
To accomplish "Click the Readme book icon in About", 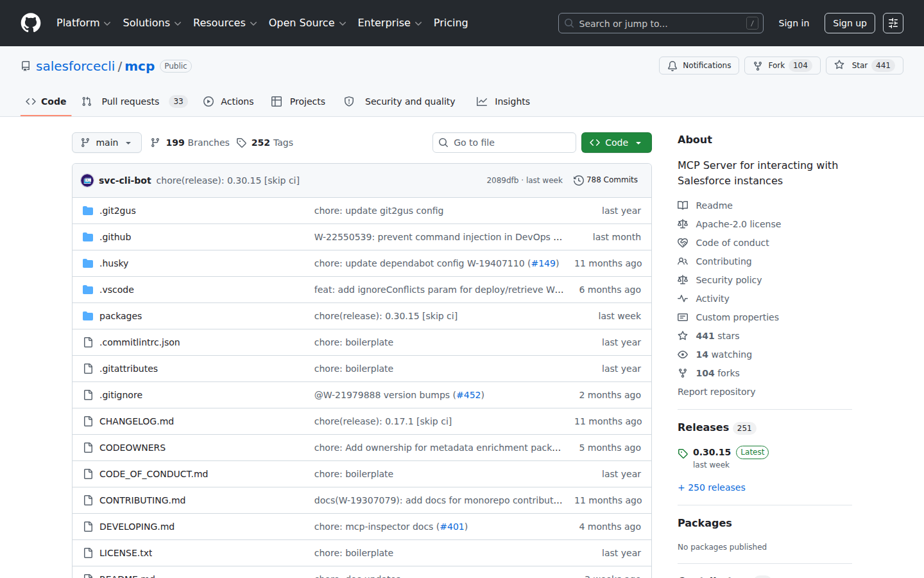I will pyautogui.click(x=683, y=206).
